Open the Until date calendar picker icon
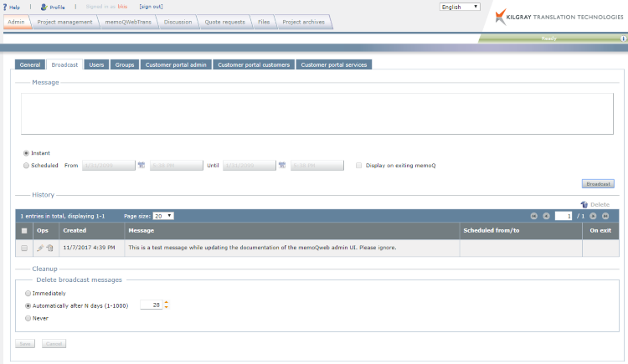 click(x=283, y=166)
